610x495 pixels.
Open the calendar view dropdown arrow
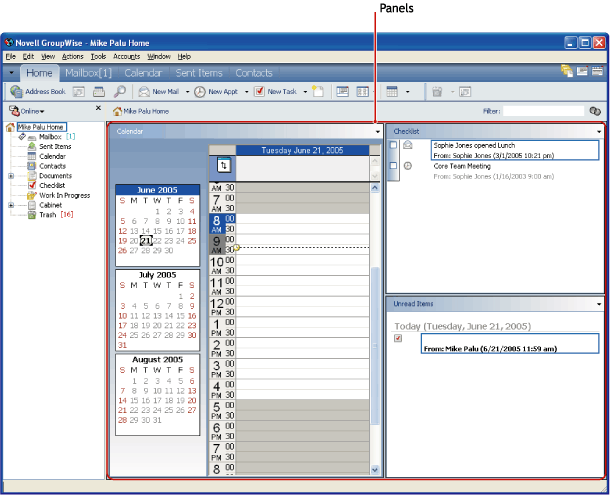pyautogui.click(x=407, y=92)
